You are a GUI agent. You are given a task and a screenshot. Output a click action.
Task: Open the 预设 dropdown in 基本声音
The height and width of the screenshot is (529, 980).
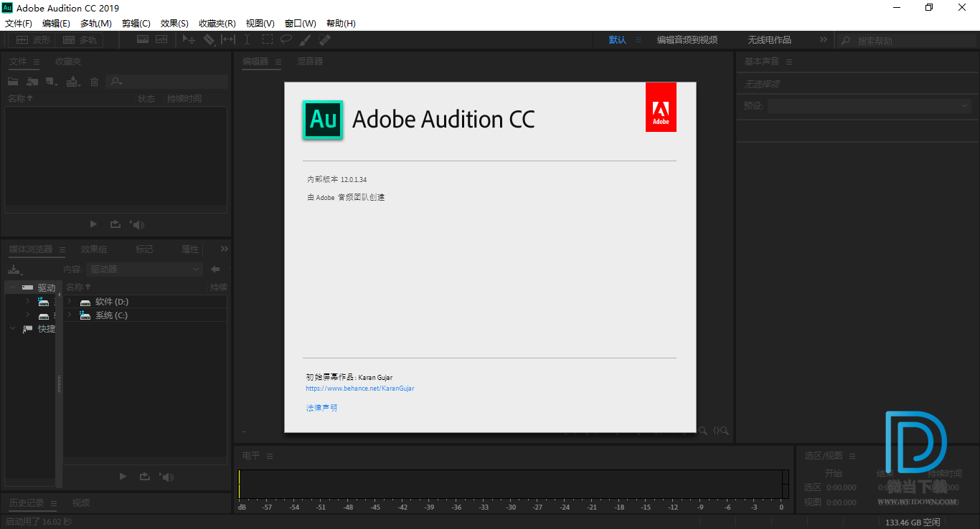click(x=870, y=105)
